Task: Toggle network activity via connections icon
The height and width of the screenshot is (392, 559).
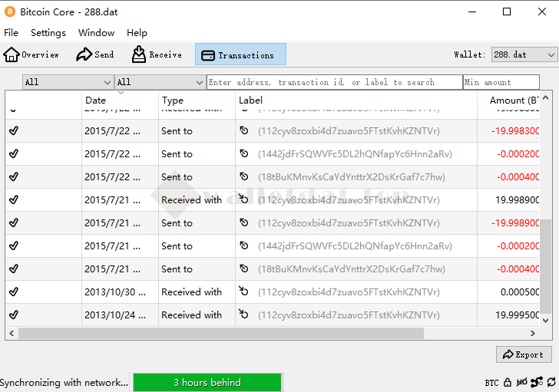Action: click(537, 382)
